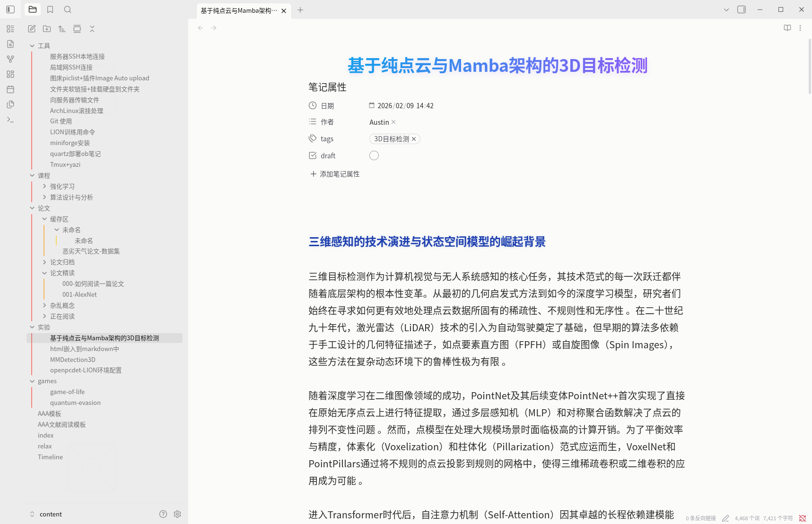Screen dimensions: 812x524
Task: Open the search panel icon
Action: click(x=68, y=9)
